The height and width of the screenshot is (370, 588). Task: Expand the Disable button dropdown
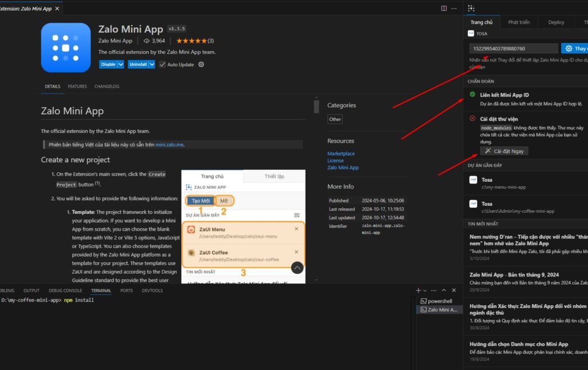pos(120,64)
